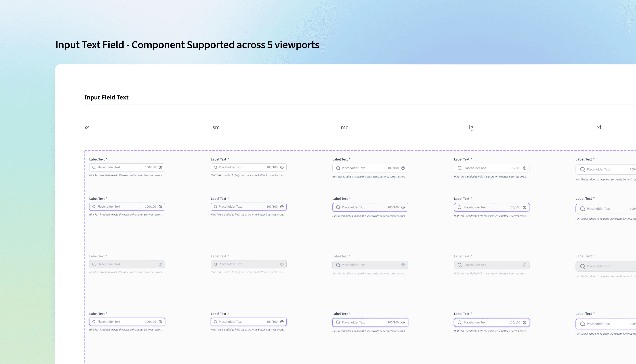Select the help icon in the lg top-row field

[x=524, y=168]
